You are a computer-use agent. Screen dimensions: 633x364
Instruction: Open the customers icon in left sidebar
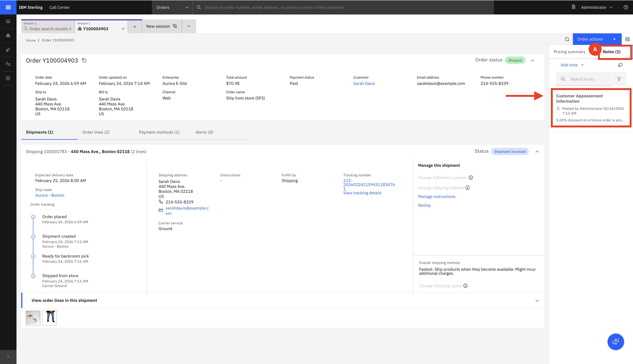click(x=8, y=64)
